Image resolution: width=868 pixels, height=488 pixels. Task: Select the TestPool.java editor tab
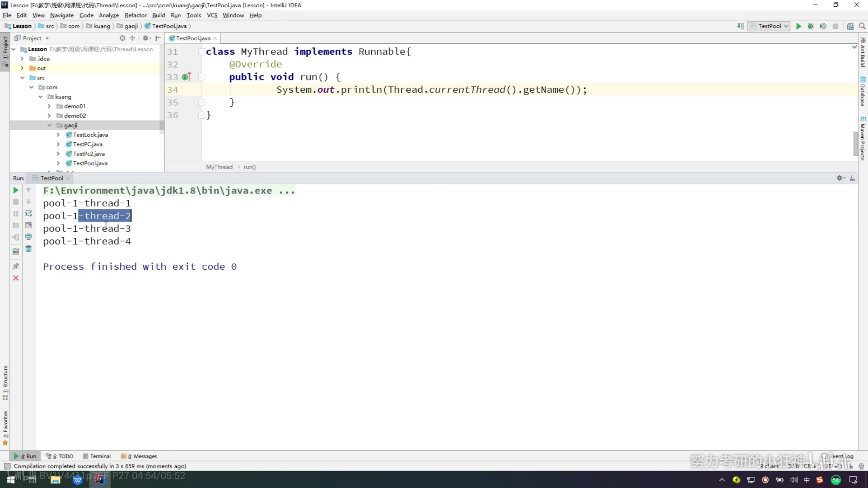pos(193,38)
